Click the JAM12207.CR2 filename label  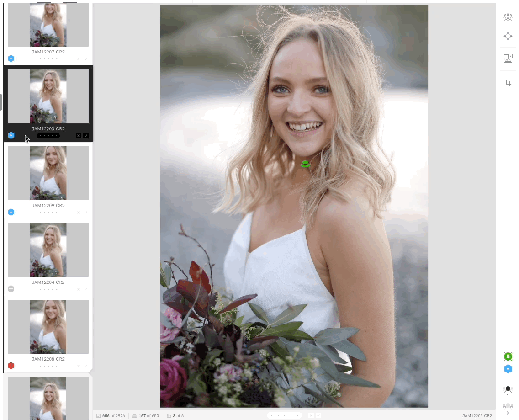click(x=48, y=52)
